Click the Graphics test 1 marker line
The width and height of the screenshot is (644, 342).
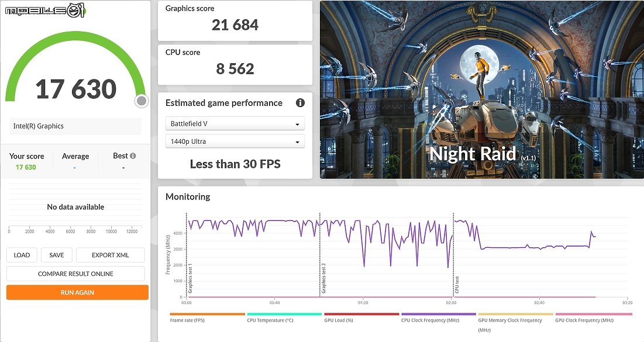[187, 254]
